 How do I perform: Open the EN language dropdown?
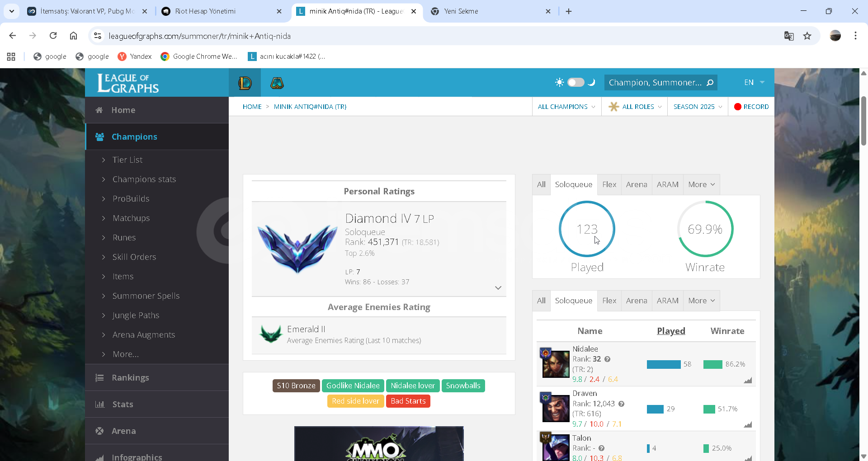click(754, 82)
